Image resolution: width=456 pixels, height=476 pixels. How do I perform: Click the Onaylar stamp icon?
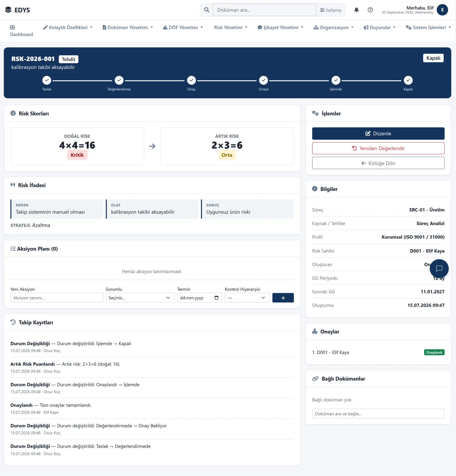click(x=315, y=331)
